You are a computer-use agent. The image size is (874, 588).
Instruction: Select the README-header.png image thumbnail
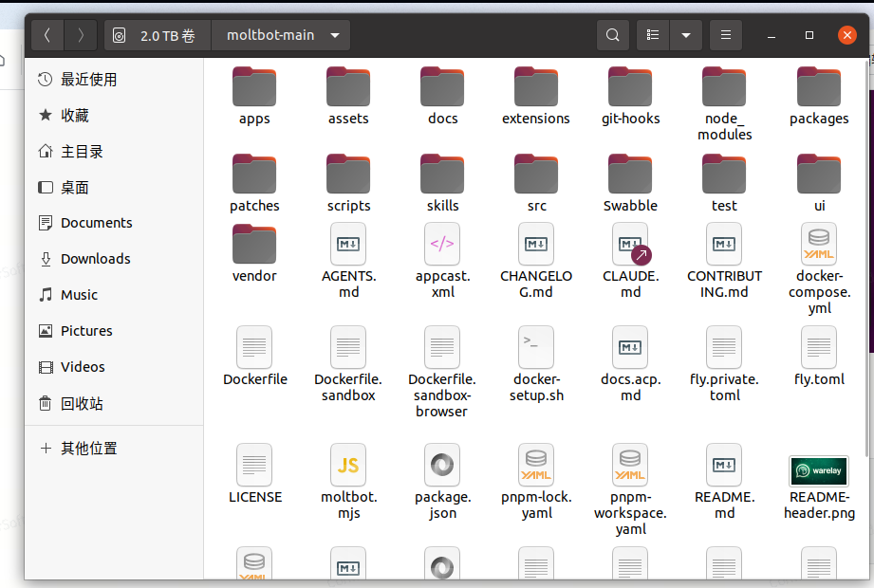coord(818,470)
